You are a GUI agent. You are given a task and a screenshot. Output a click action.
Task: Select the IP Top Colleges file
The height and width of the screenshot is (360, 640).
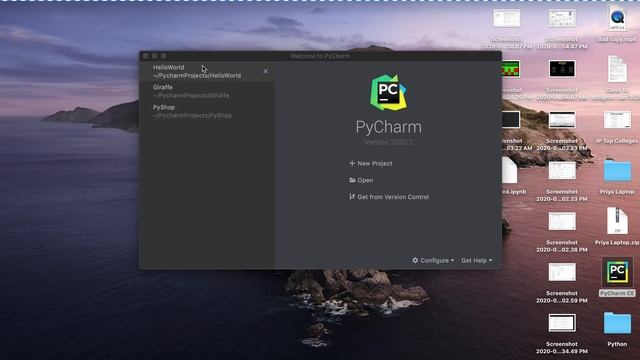coord(617,120)
